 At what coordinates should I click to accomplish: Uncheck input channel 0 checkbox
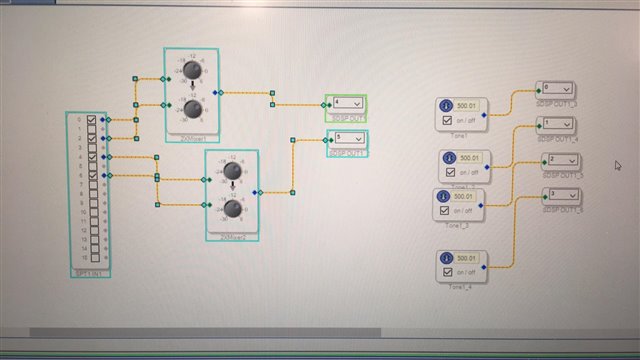coord(91,120)
